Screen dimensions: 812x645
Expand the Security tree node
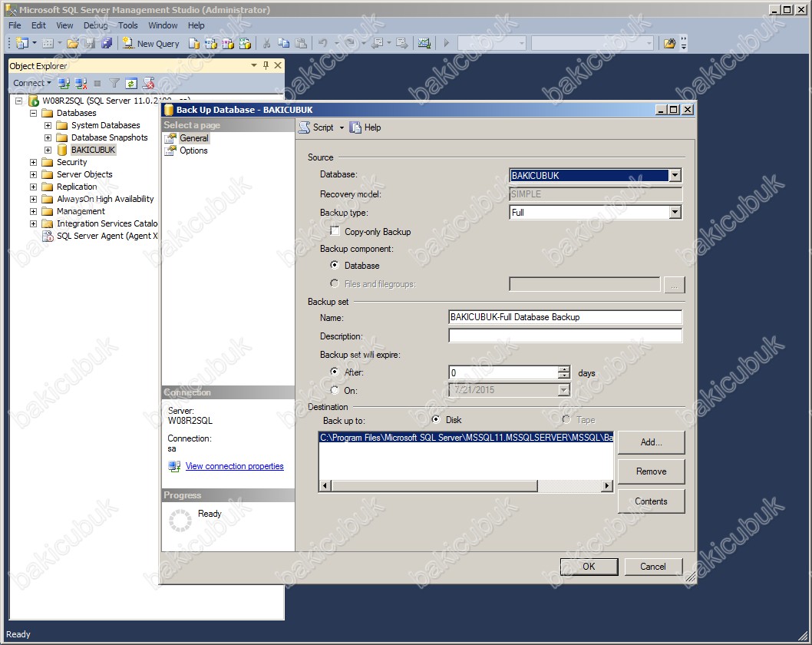pos(33,162)
